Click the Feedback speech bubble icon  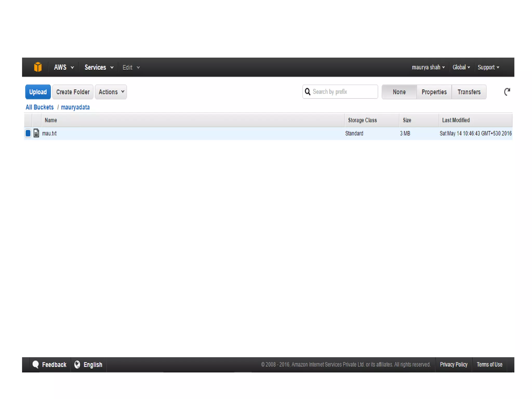[x=36, y=364]
